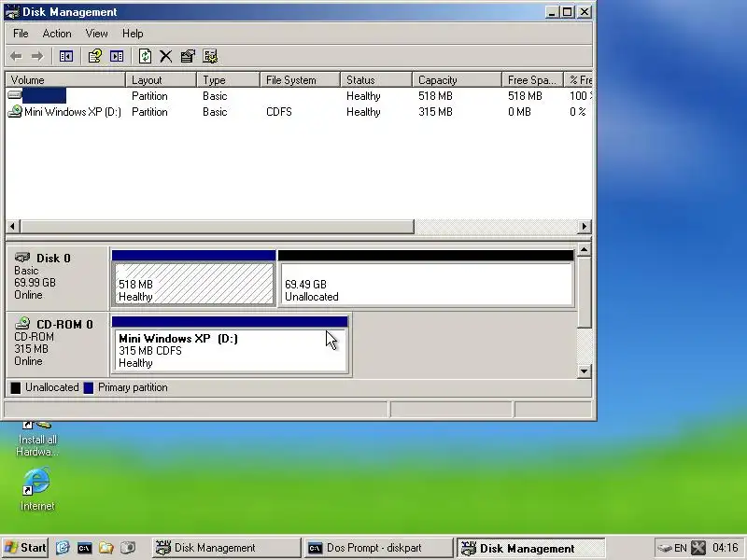This screenshot has height=560, width=747.
Task: Click the horizontal scrollbar left arrow
Action: (x=13, y=226)
